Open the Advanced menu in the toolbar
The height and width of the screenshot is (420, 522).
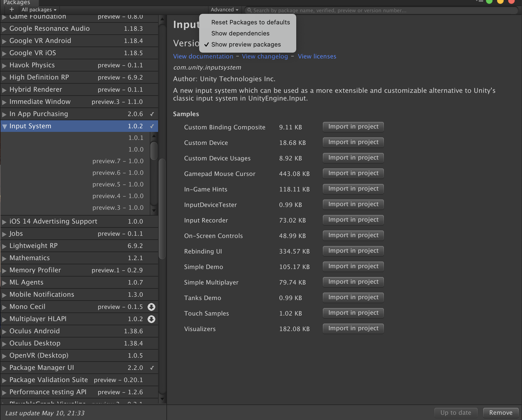pyautogui.click(x=224, y=10)
